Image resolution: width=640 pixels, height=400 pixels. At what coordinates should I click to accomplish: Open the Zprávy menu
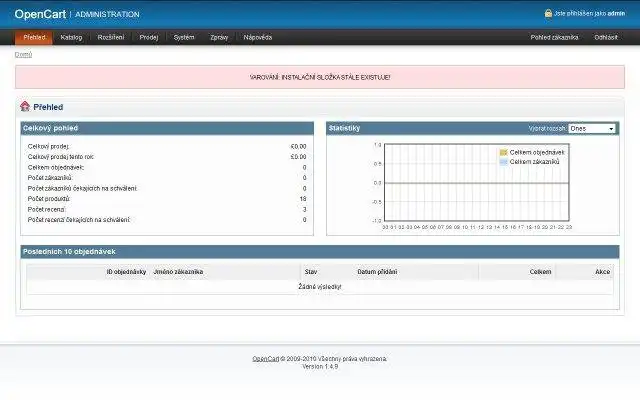point(219,37)
